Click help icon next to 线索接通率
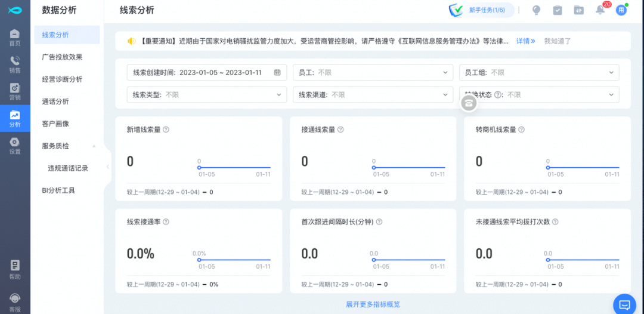Image resolution: width=644 pixels, height=314 pixels. tap(166, 221)
